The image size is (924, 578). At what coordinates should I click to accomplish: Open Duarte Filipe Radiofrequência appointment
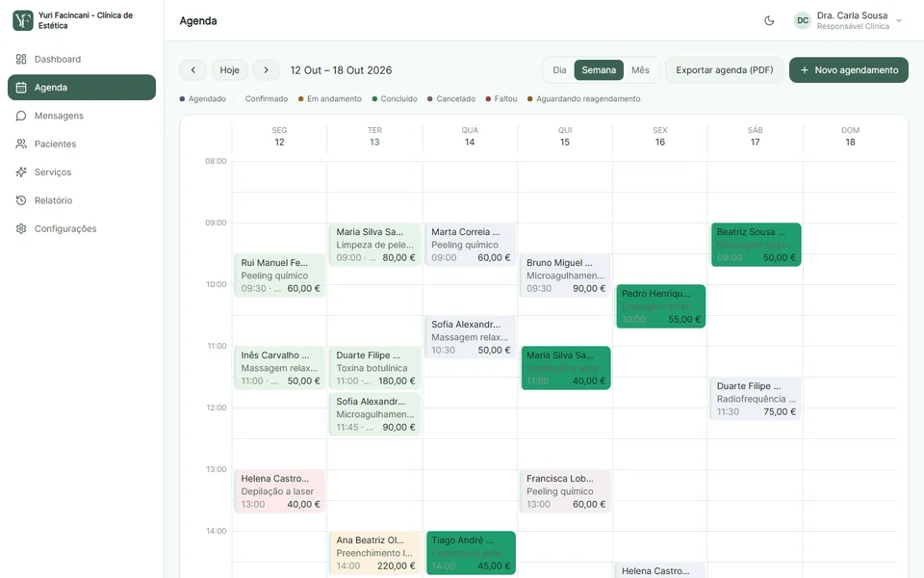point(756,399)
